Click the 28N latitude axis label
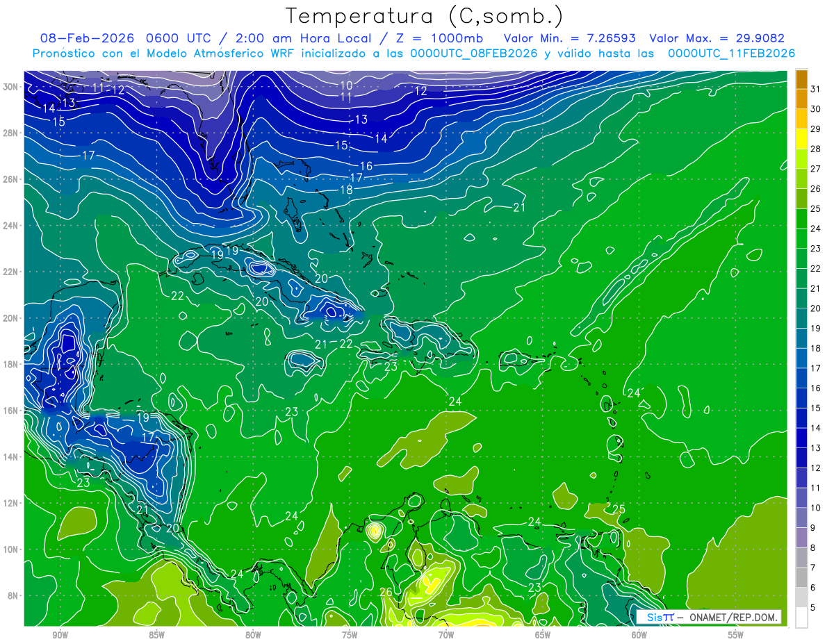Image resolution: width=834 pixels, height=644 pixels. (10, 133)
